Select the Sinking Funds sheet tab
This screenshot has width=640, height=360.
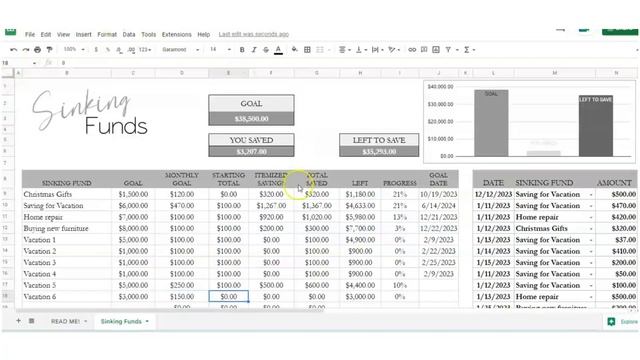coord(121,321)
